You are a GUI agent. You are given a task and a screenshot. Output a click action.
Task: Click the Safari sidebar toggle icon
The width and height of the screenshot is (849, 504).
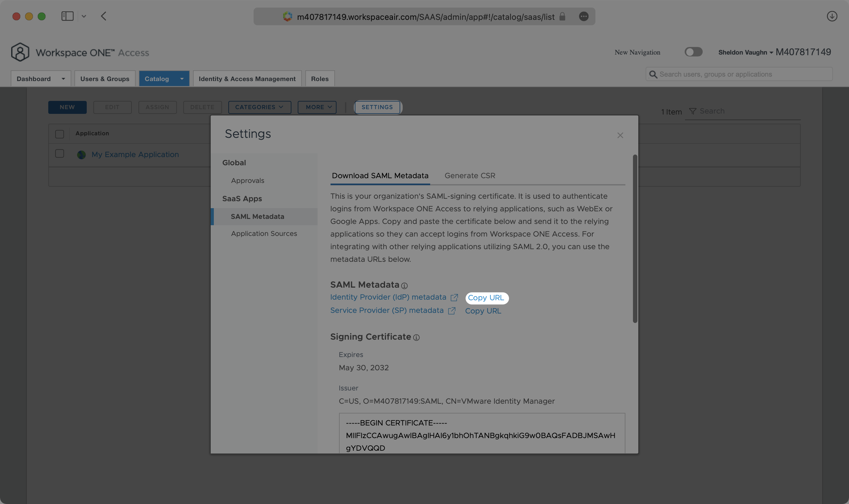(67, 16)
